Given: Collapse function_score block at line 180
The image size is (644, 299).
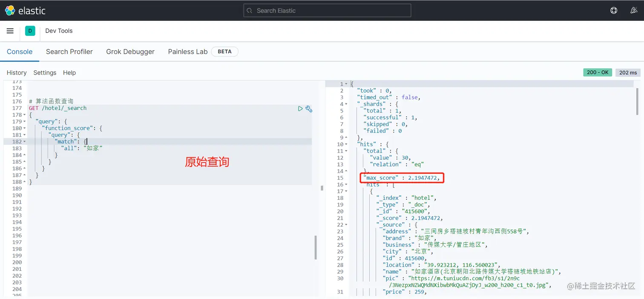Looking at the screenshot, I should (25, 128).
